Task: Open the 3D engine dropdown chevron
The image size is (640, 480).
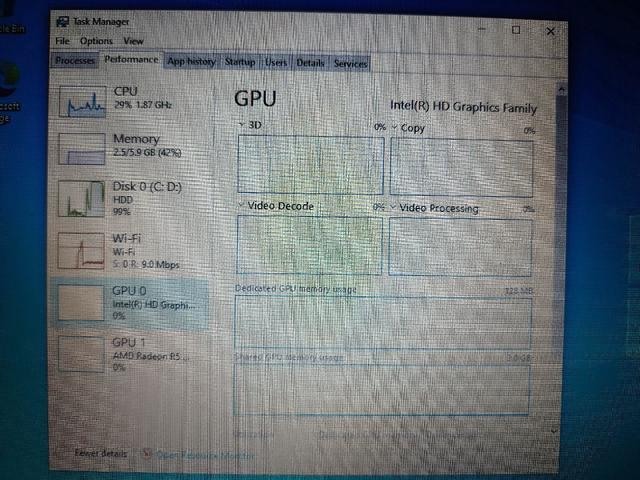Action: tap(242, 124)
